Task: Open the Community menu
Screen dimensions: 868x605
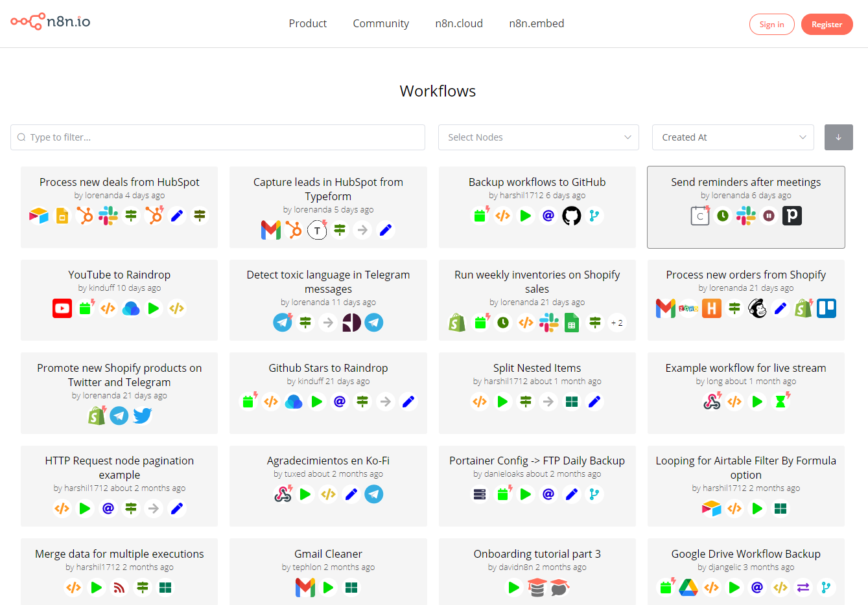Action: pos(381,23)
